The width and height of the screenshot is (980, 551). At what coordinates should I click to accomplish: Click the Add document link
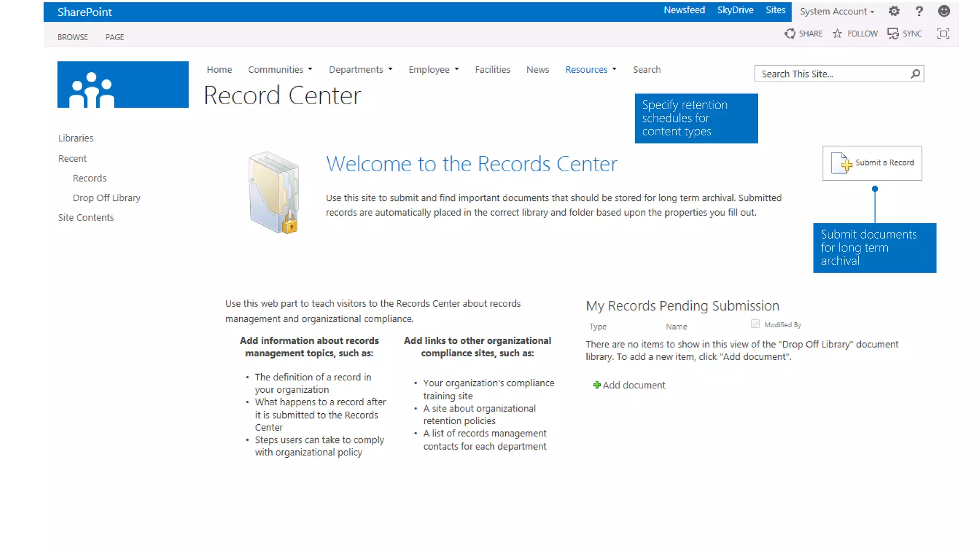[x=634, y=385]
